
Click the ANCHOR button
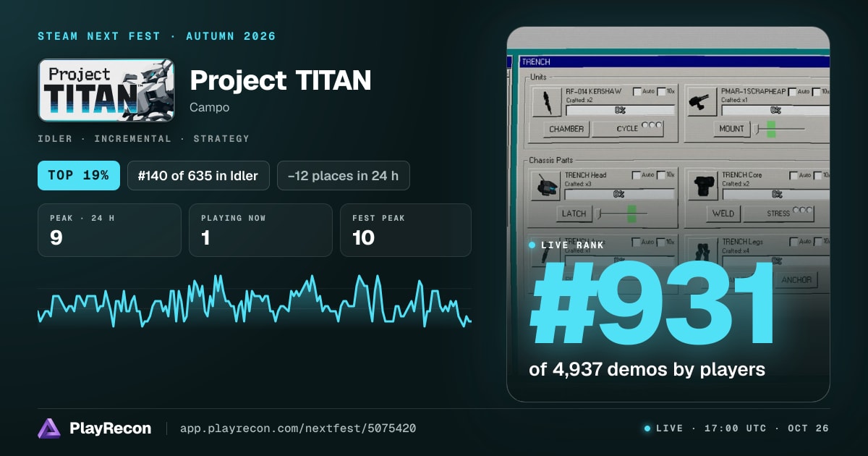tap(796, 280)
